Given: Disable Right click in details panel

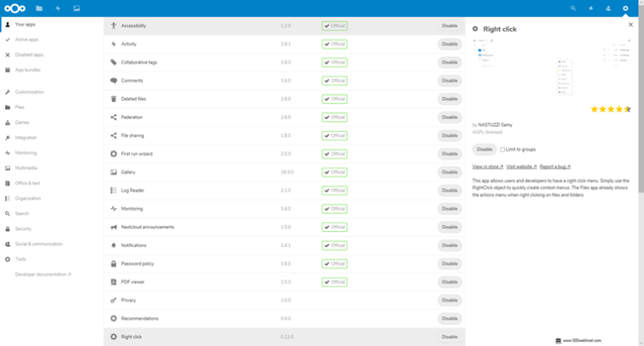Looking at the screenshot, I should 484,149.
